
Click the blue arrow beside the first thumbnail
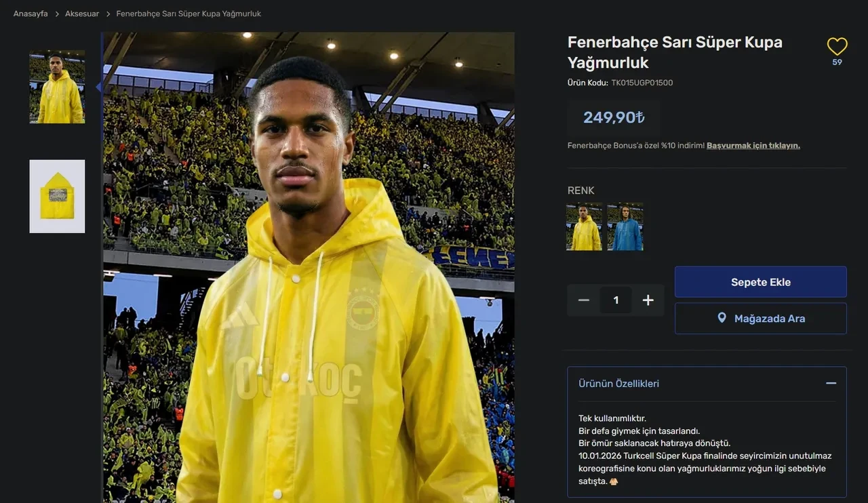click(97, 87)
